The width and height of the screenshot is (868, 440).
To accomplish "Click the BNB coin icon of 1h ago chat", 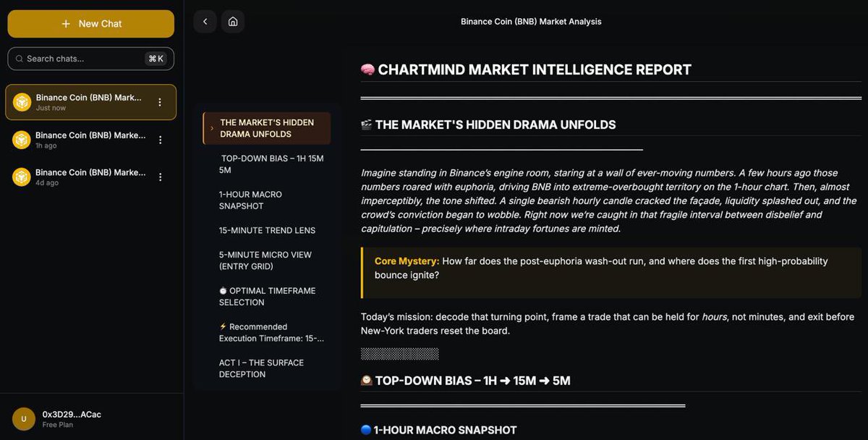I will pyautogui.click(x=22, y=140).
